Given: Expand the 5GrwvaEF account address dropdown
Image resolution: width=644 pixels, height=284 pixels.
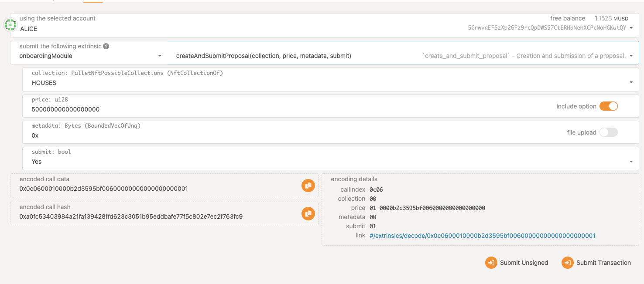Looking at the screenshot, I should [x=631, y=27].
